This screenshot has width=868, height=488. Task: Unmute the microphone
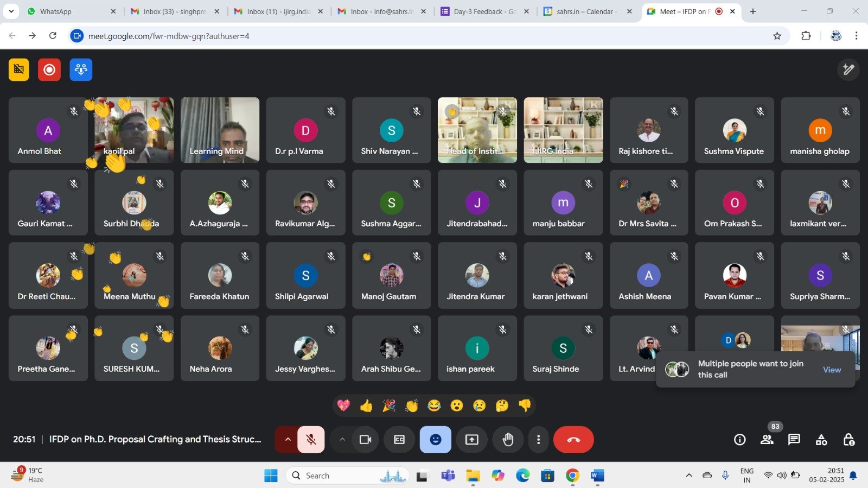[x=311, y=440]
